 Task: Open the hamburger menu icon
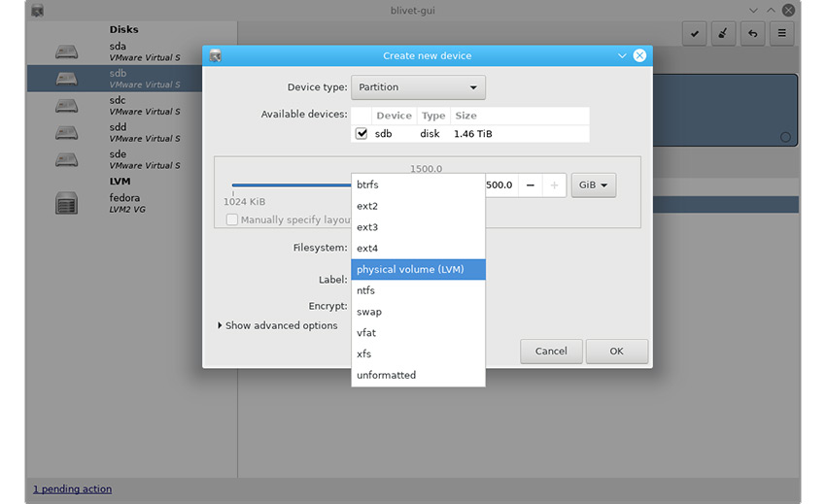781,34
